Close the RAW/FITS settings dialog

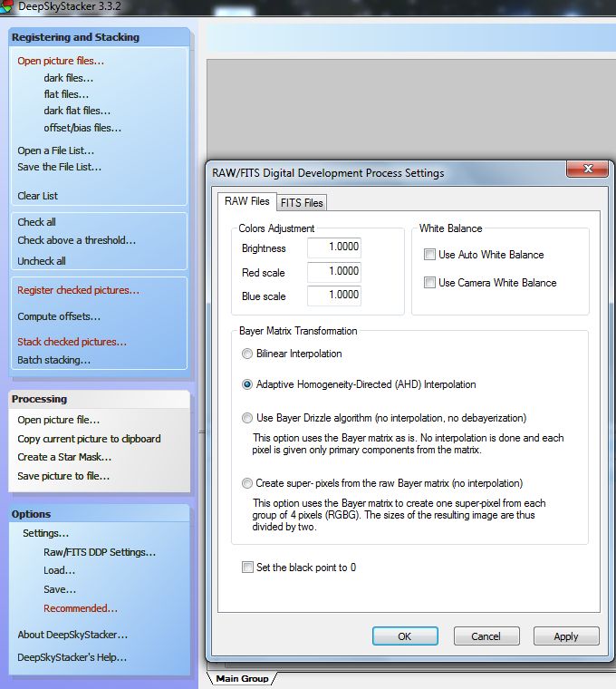click(587, 169)
